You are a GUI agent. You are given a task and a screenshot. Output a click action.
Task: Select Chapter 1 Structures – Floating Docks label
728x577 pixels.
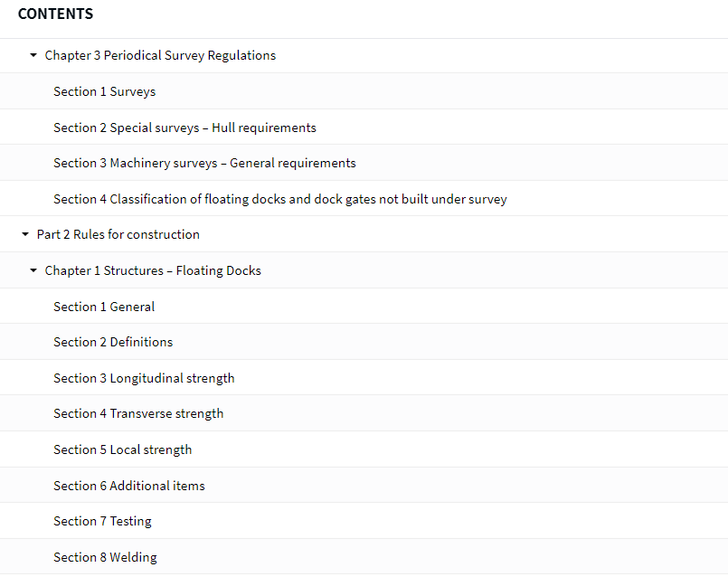(153, 270)
